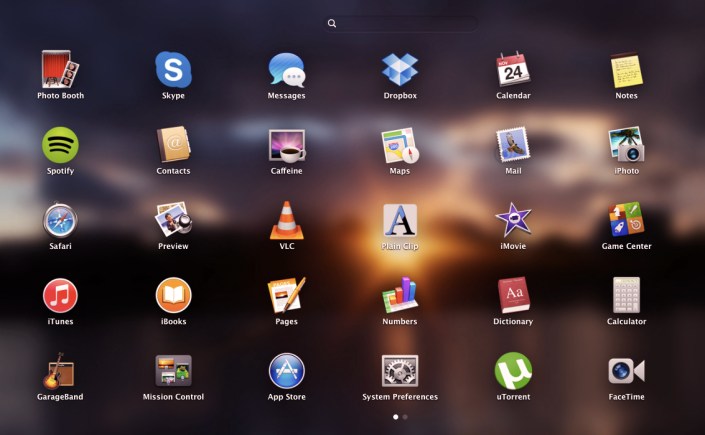Launch the Notes app
This screenshot has width=705, height=435.
coord(626,70)
